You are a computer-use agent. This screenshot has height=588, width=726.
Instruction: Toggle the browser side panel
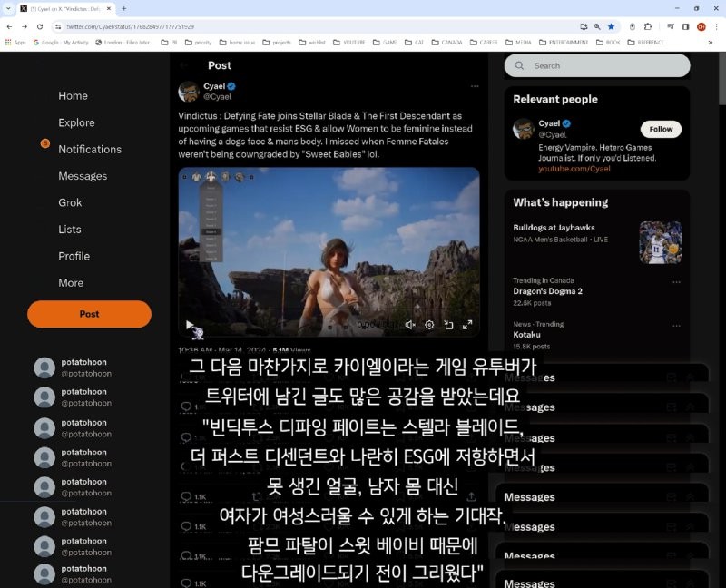pyautogui.click(x=686, y=27)
